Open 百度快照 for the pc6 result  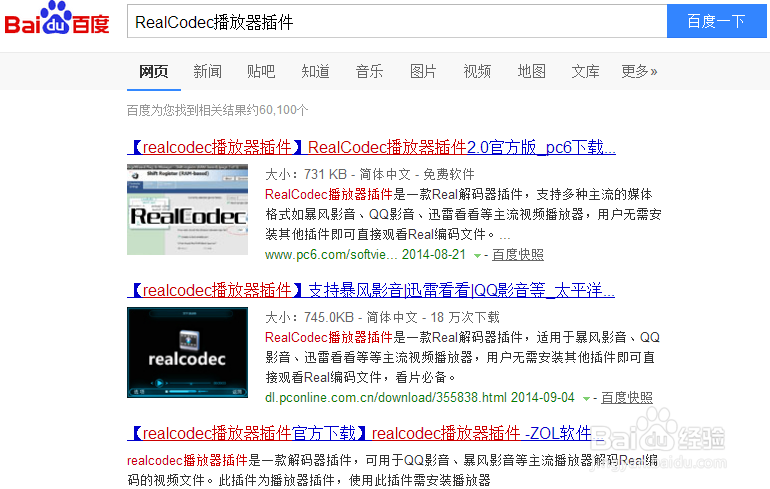point(518,255)
